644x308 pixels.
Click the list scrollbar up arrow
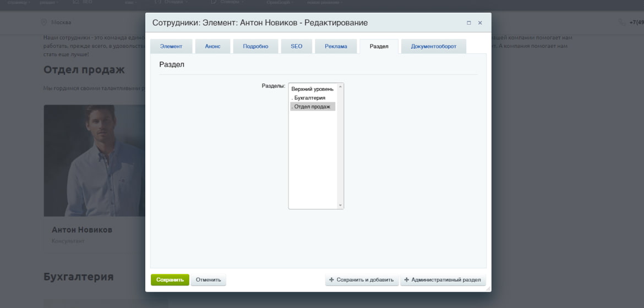340,87
